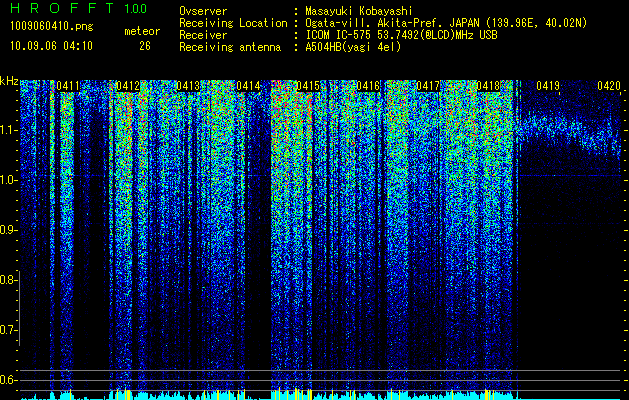The image size is (629, 400).
Task: Click time marker 0416
Action: 368,85
